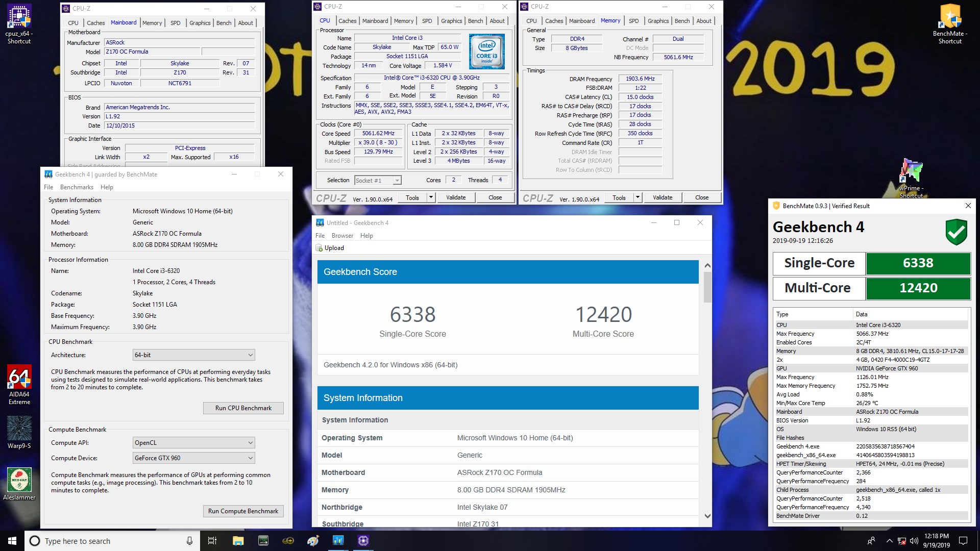This screenshot has width=980, height=551.
Task: Click the Core Speed 5061.62 MHz value
Action: [378, 134]
